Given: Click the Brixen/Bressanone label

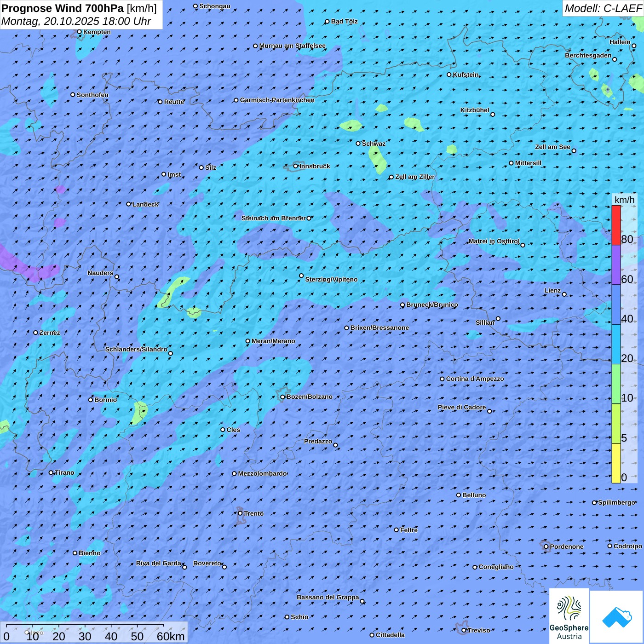Looking at the screenshot, I should [x=379, y=328].
